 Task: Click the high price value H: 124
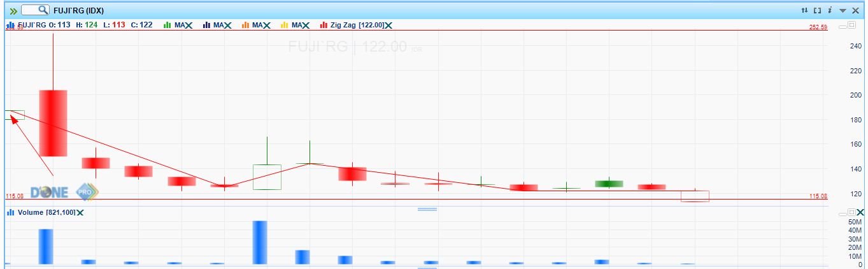pyautogui.click(x=87, y=25)
